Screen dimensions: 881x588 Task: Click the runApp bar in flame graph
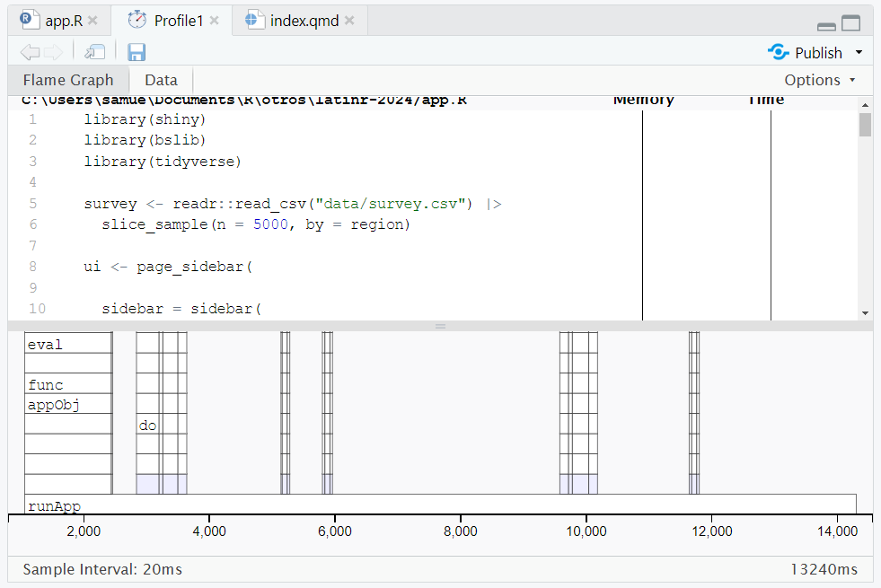440,505
